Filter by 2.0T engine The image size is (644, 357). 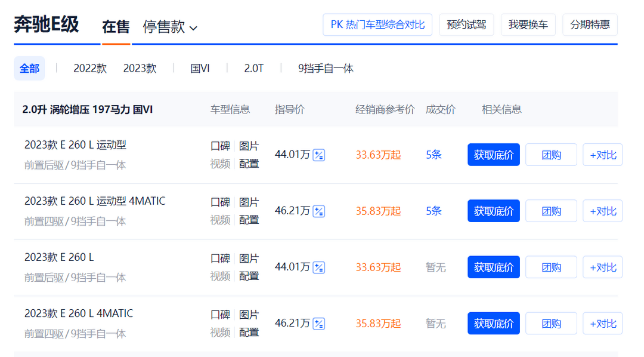pos(254,68)
